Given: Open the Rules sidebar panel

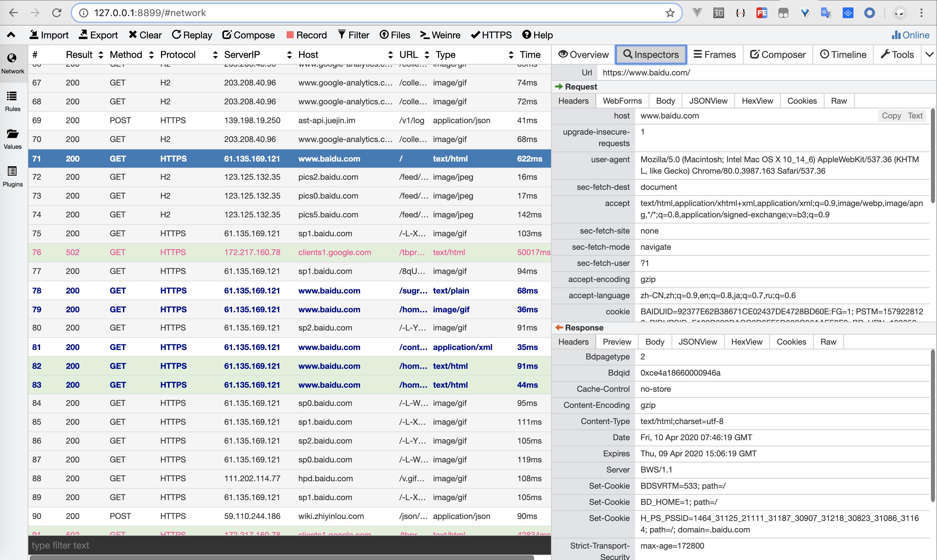Looking at the screenshot, I should click(x=12, y=101).
